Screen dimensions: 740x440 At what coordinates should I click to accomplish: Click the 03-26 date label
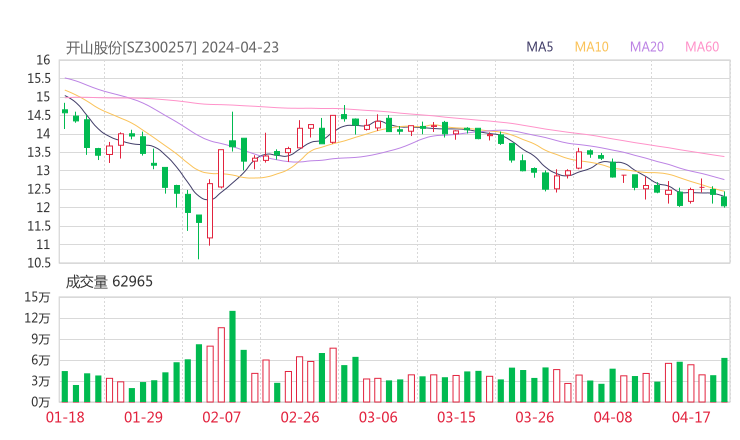click(x=534, y=417)
